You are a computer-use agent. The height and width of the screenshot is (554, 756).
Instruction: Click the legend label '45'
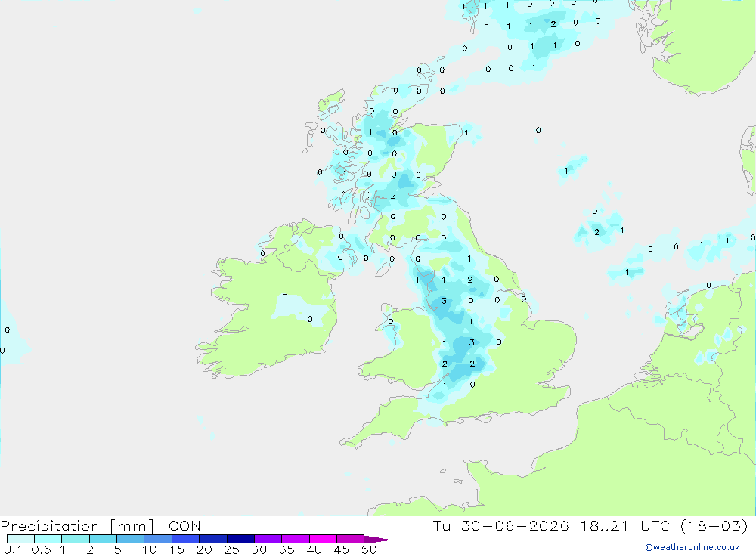[342, 549]
